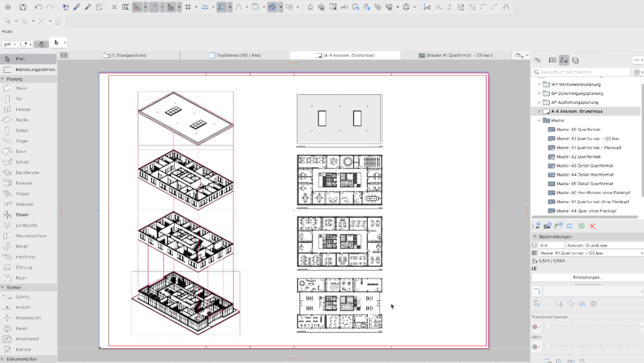Select the Markierungsrahmen (marquee) tool

(x=28, y=70)
